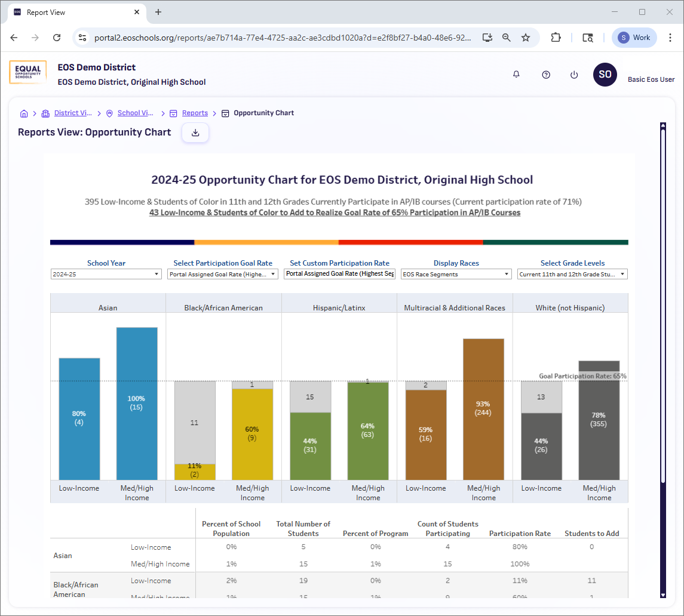The width and height of the screenshot is (684, 616).
Task: Open the SO user avatar
Action: coord(605,75)
